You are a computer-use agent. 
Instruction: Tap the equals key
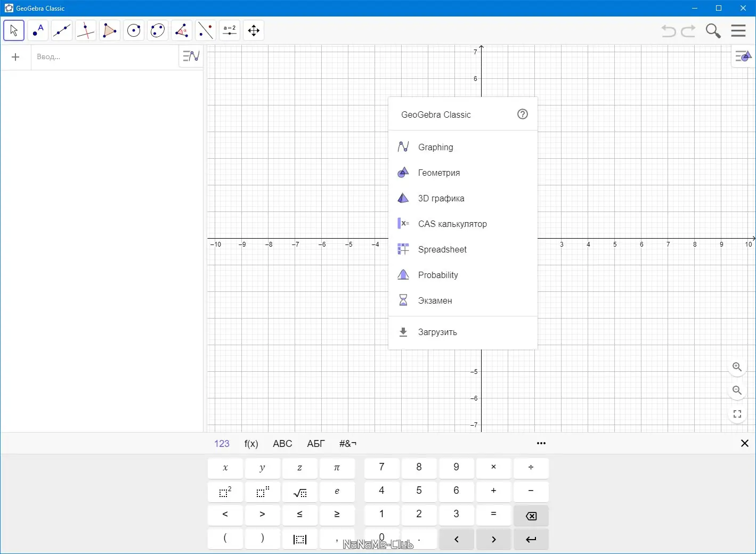494,515
